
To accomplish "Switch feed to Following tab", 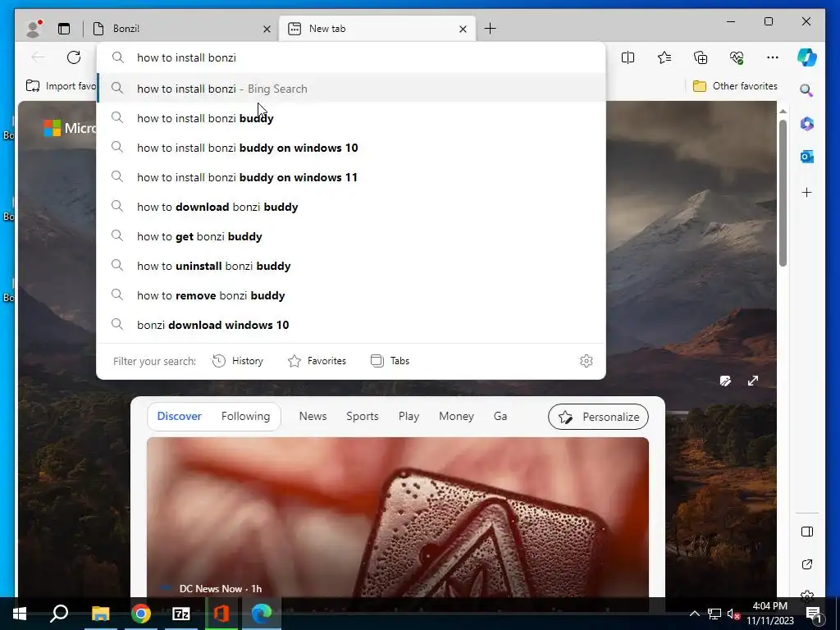I will [x=245, y=416].
